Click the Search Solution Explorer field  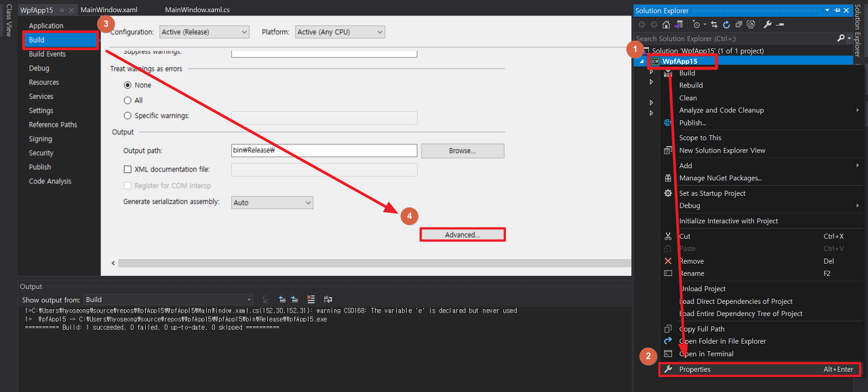coord(736,39)
